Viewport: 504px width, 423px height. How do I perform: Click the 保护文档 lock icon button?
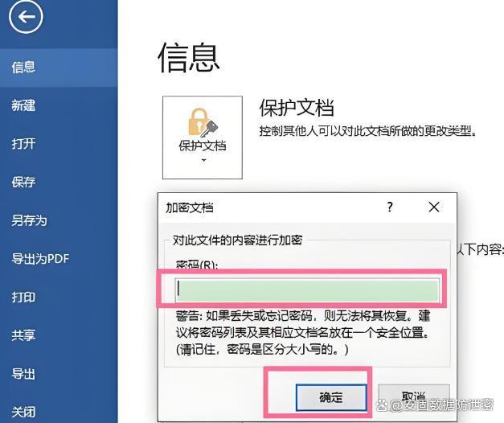click(x=203, y=138)
